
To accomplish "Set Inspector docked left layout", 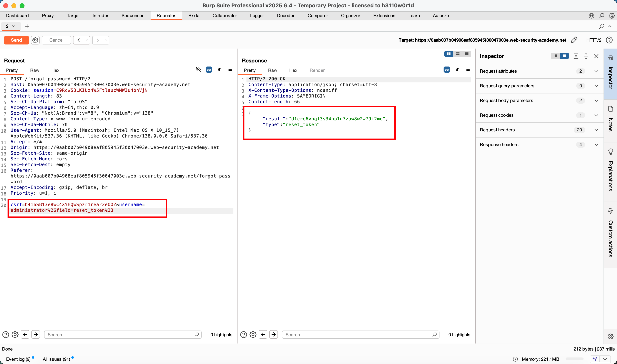I will tap(555, 56).
